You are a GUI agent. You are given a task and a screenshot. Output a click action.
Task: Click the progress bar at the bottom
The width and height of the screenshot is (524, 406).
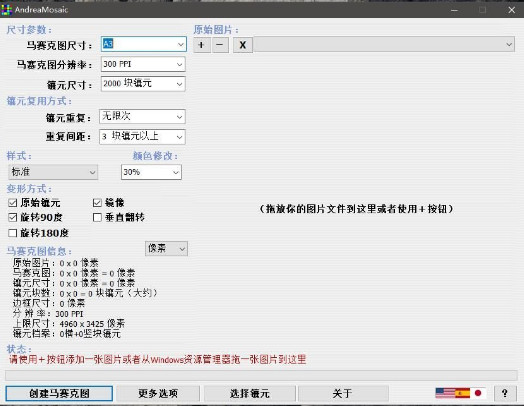point(261,375)
